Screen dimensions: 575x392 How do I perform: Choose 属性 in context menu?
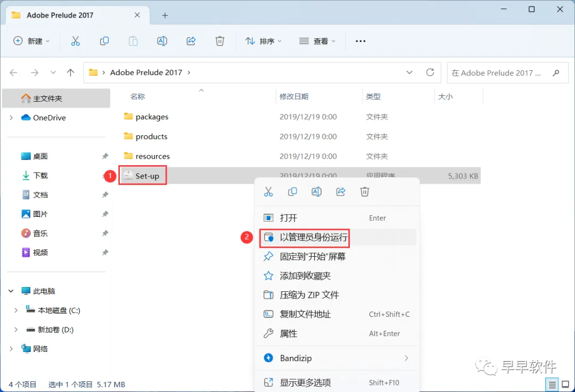click(x=338, y=334)
